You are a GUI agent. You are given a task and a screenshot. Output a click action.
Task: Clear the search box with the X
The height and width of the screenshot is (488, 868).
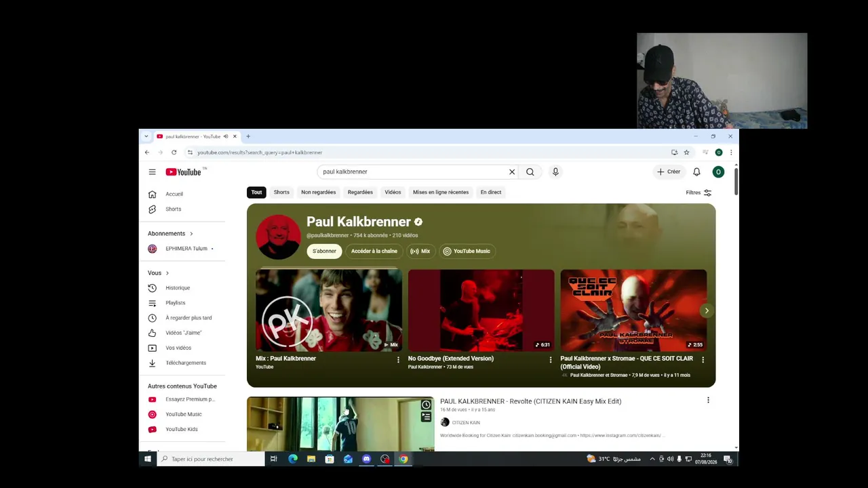click(512, 172)
